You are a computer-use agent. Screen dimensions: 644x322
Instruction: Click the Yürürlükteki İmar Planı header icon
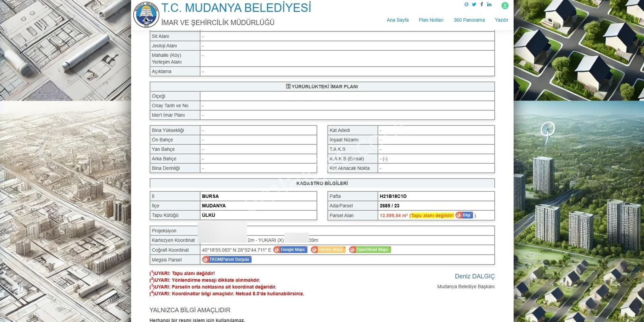(288, 86)
